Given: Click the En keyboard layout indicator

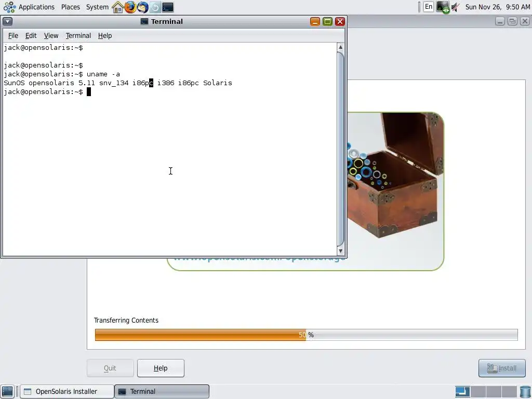Looking at the screenshot, I should tap(429, 7).
